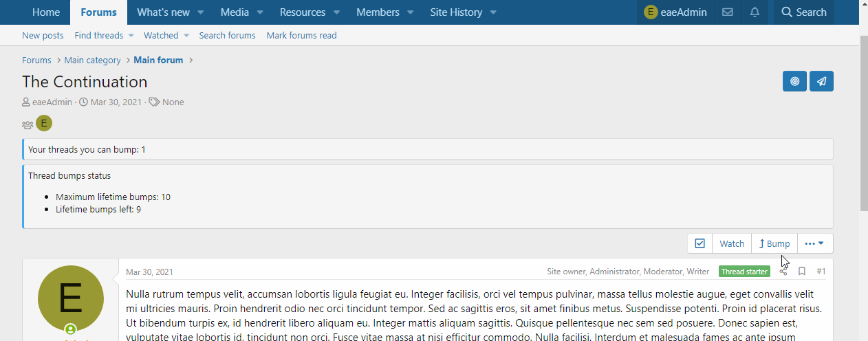Click the blue target icon button

click(x=794, y=81)
